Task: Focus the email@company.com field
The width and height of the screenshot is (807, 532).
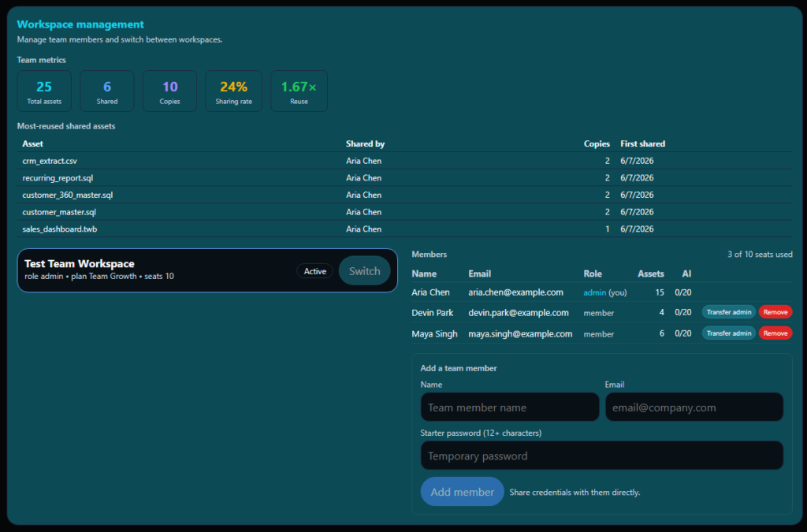Action: (694, 407)
